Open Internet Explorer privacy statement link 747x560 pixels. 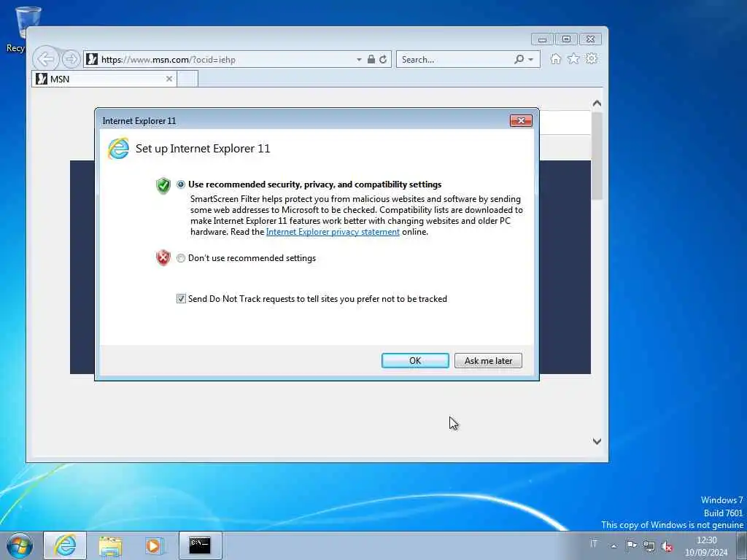(333, 232)
